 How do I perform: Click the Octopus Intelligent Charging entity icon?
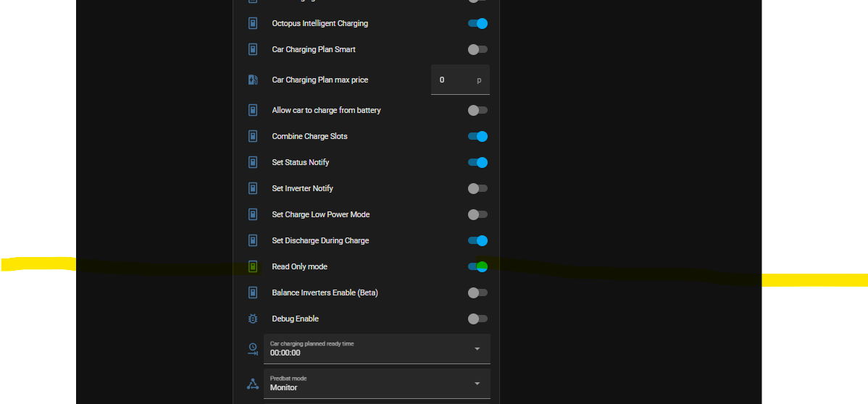252,23
